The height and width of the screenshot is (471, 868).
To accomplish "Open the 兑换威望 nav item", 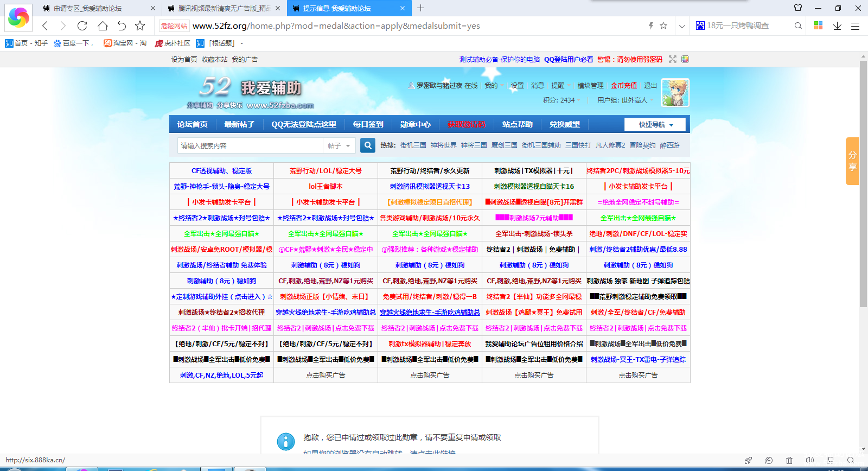I will point(564,124).
